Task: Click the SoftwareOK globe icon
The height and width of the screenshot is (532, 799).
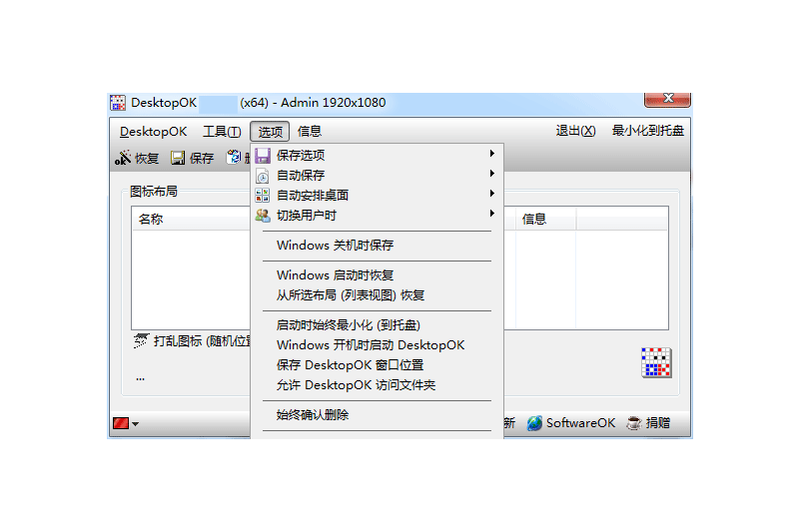Action: click(x=534, y=423)
